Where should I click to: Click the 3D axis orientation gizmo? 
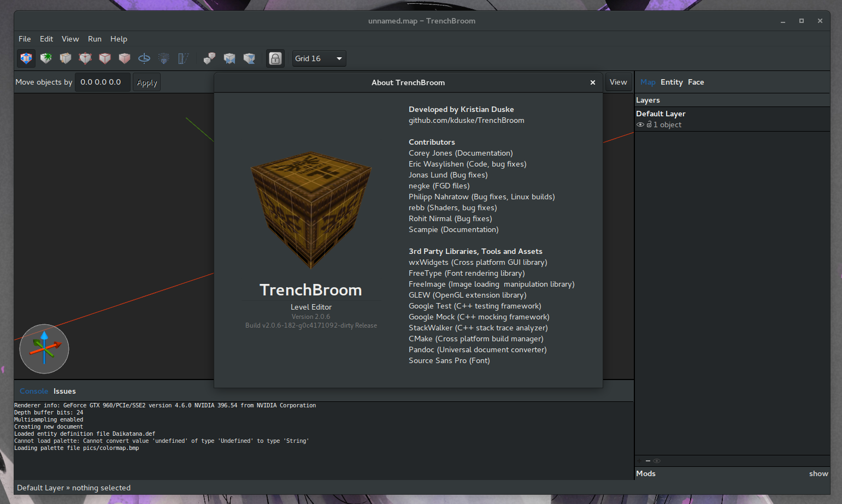tap(44, 349)
